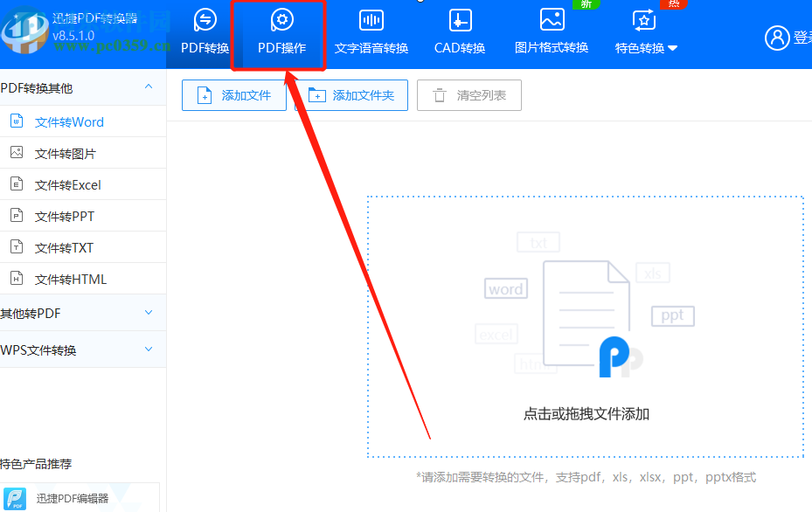Viewport: 812px width, 512px height.
Task: Open the 图片格式转换 feature icon
Action: pos(552,18)
